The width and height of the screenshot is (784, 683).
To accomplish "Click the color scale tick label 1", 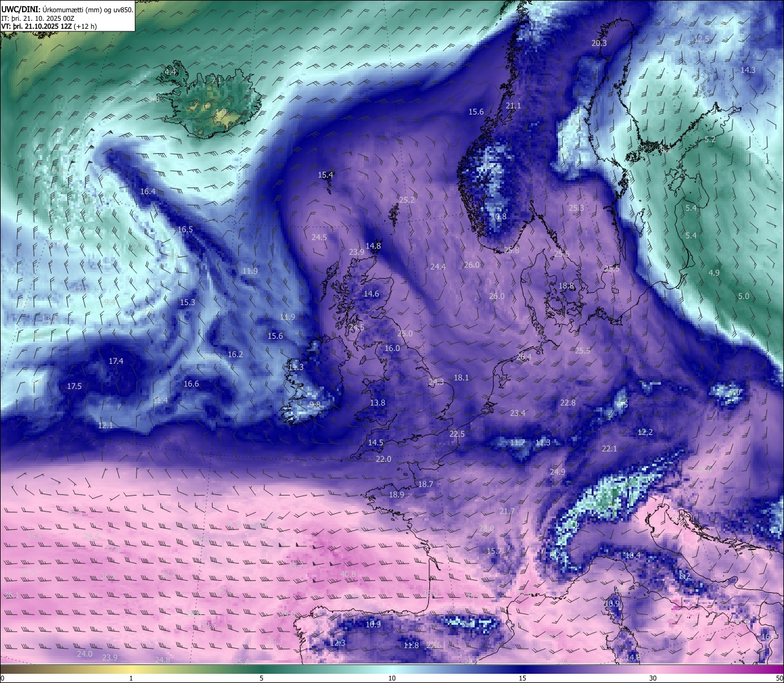I will pyautogui.click(x=131, y=678).
